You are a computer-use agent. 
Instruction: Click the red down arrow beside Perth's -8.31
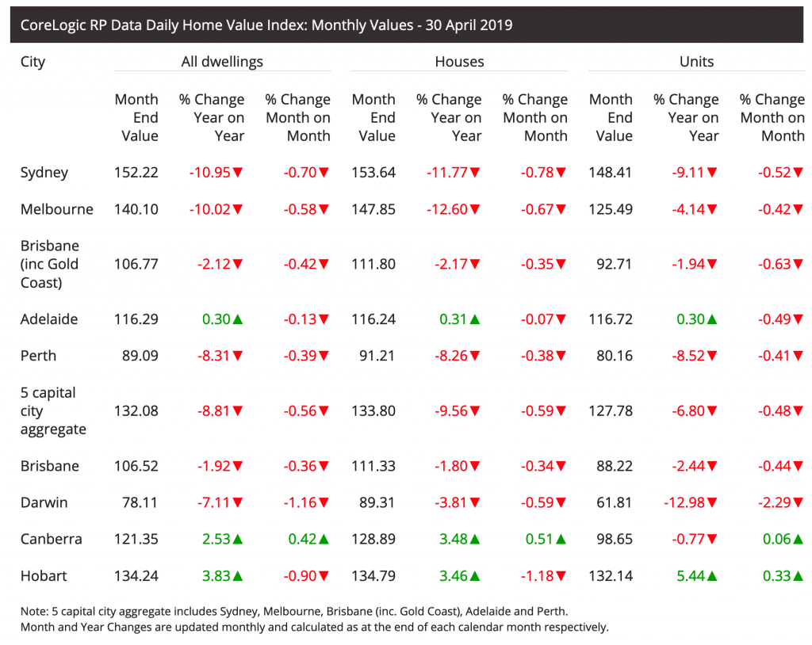[x=238, y=357]
